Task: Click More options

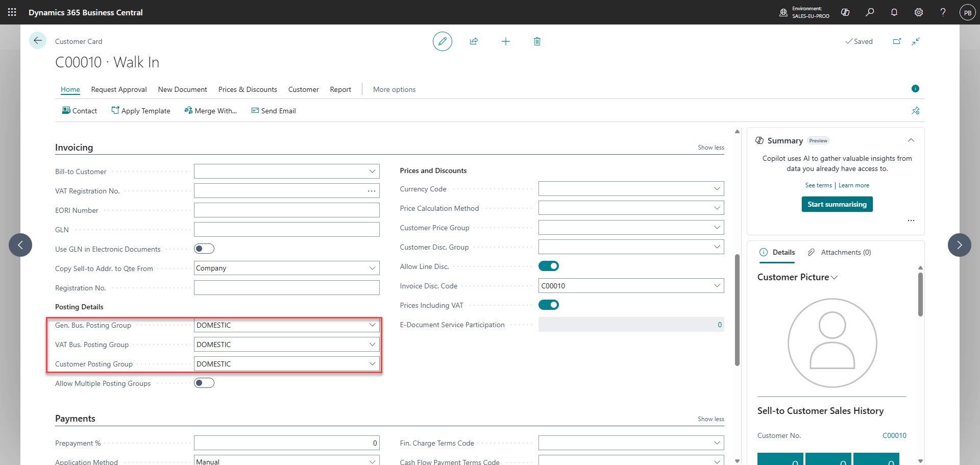Action: tap(395, 89)
